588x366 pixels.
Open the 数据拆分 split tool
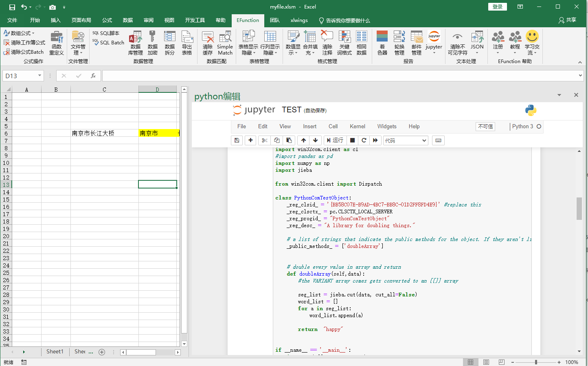(x=169, y=43)
